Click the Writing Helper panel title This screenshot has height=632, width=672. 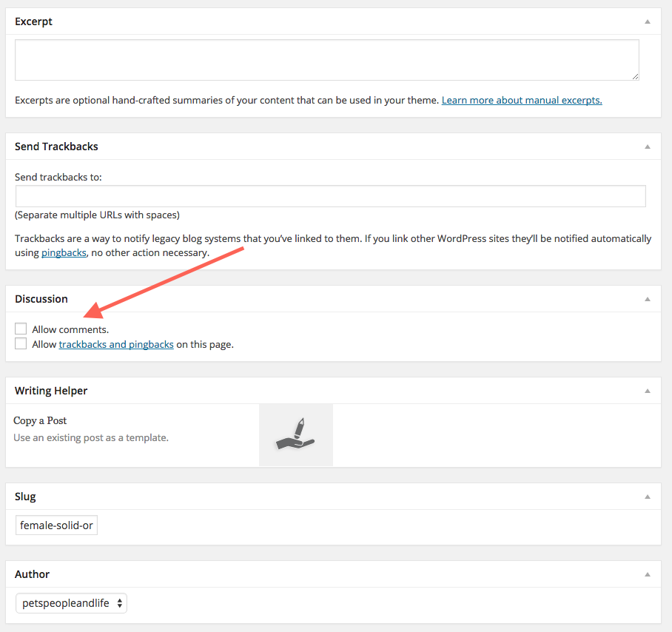(x=51, y=391)
